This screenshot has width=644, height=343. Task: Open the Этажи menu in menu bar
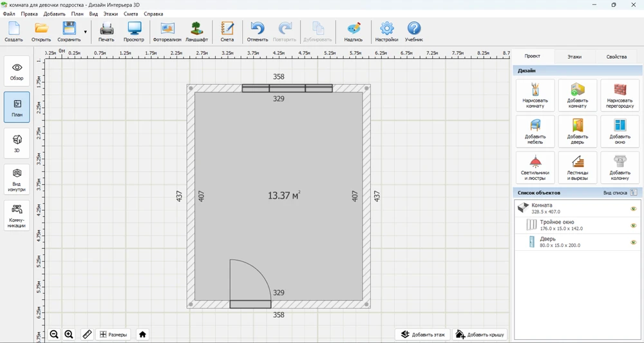[x=111, y=14]
